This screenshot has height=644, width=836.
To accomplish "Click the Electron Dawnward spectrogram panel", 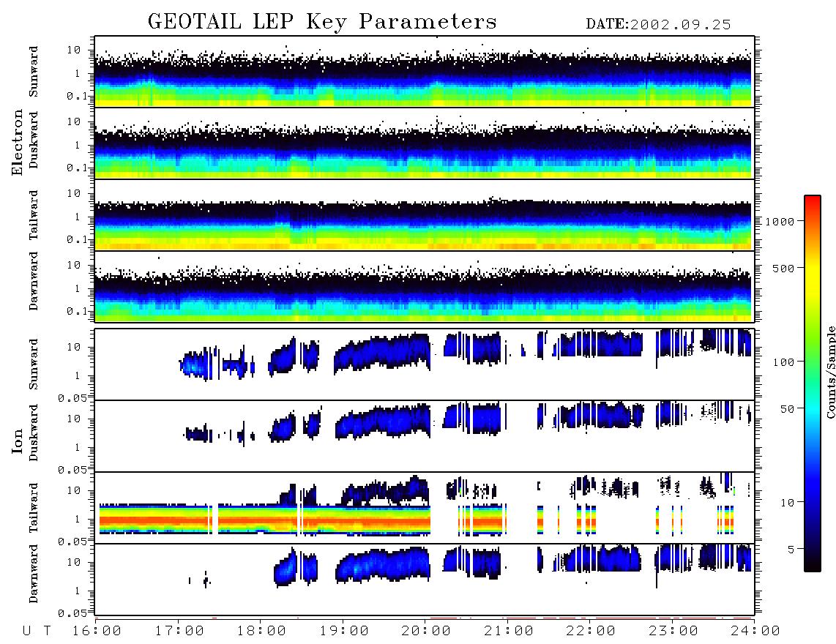I will point(425,287).
